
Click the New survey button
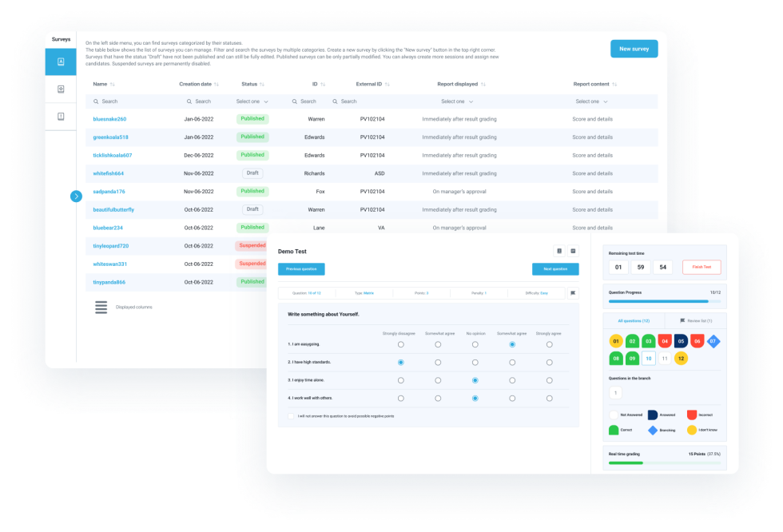[x=634, y=49]
